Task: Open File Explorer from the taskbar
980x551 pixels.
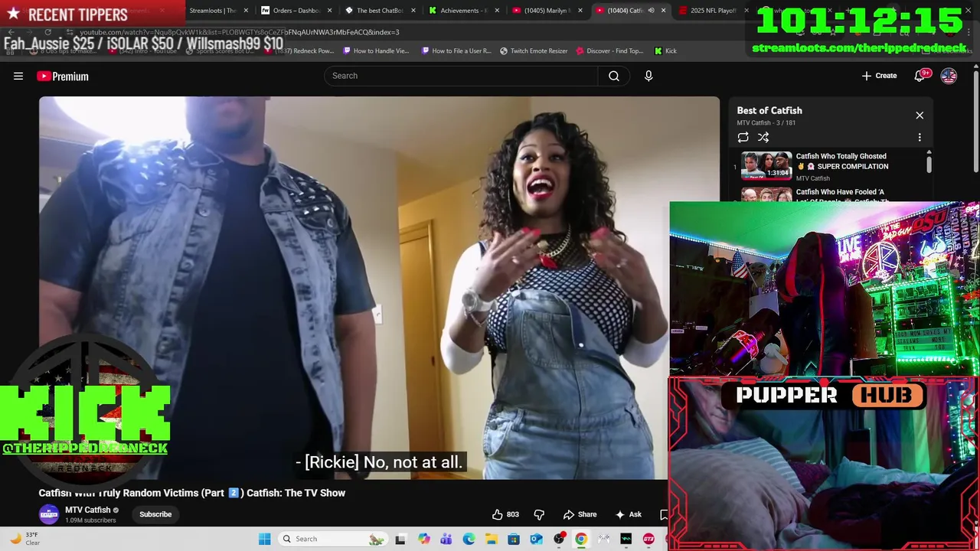Action: click(x=491, y=539)
